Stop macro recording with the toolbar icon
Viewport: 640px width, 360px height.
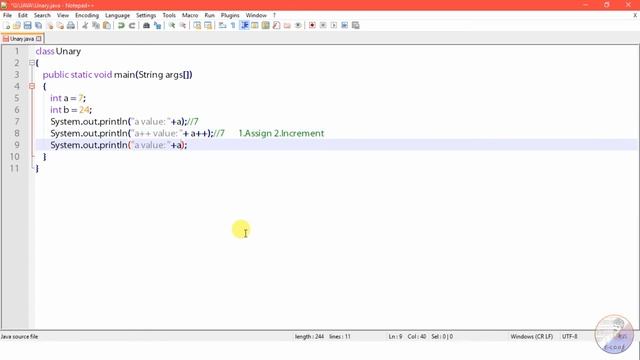click(323, 25)
